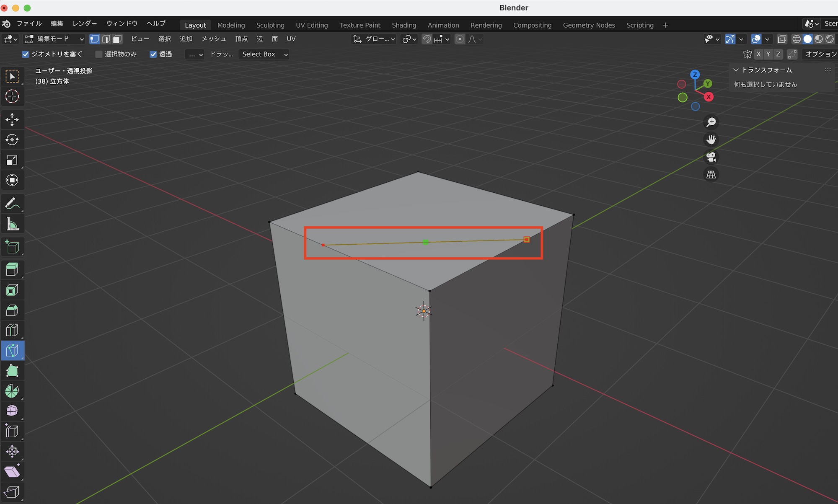Disable the 透過 checkbox
This screenshot has height=504, width=838.
coord(153,54)
